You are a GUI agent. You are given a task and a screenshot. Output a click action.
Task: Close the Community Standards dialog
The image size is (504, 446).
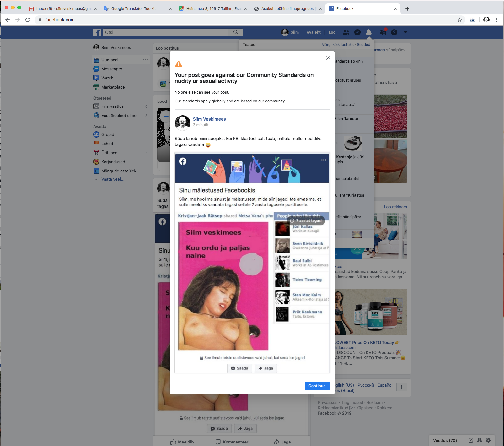328,58
